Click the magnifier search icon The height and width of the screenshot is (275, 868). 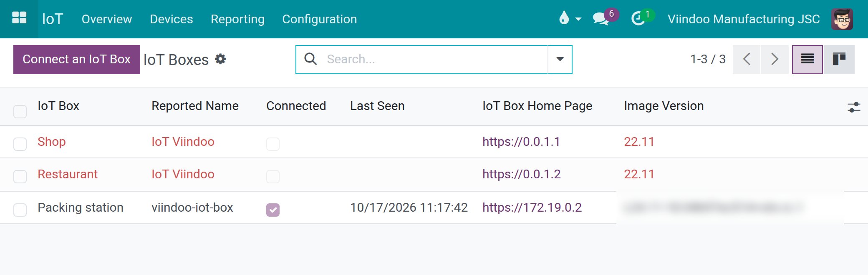(x=310, y=59)
